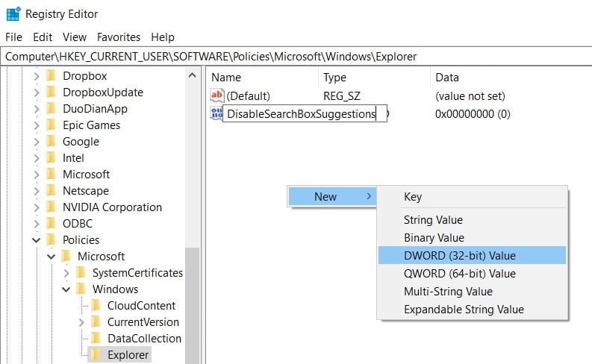Open the Edit menu
592x364 pixels.
click(x=43, y=37)
